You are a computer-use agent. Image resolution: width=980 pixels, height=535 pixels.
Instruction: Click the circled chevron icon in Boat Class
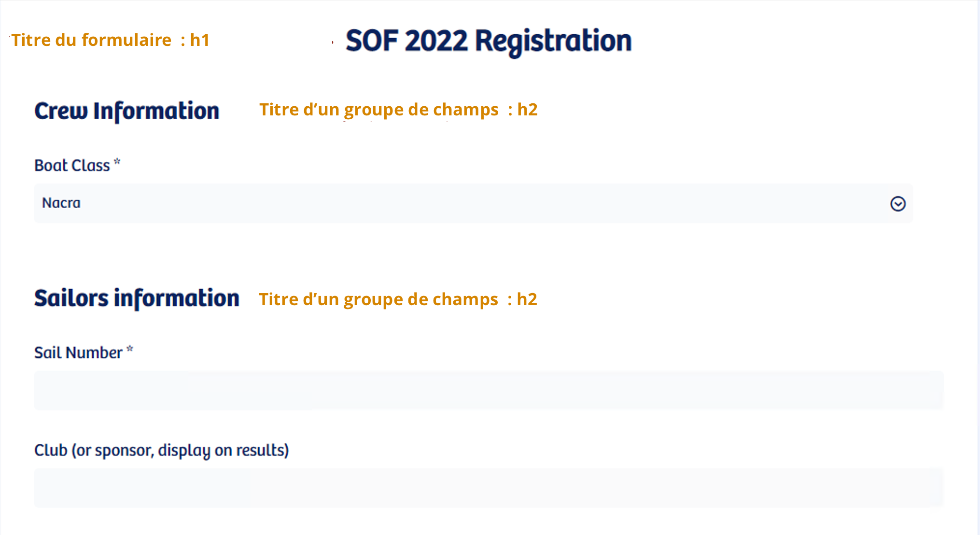[x=897, y=204]
